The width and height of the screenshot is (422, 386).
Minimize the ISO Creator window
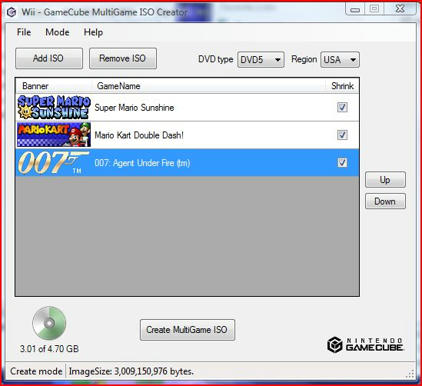tap(355, 9)
